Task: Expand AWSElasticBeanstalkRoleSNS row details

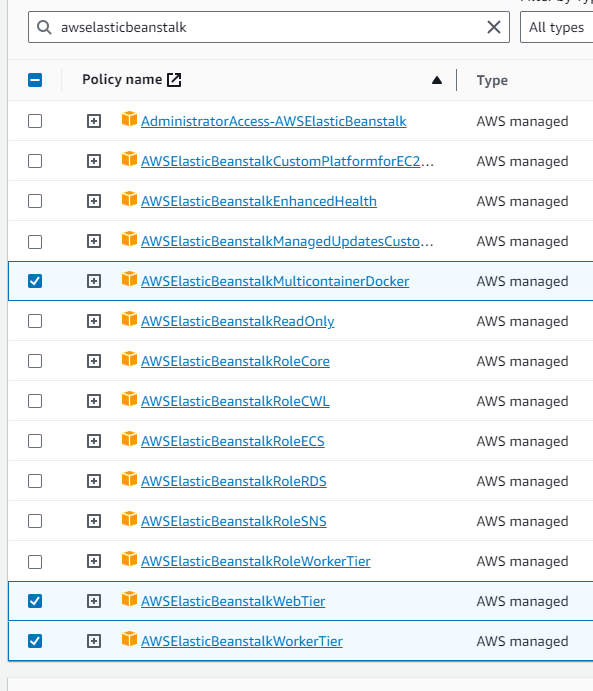Action: pyautogui.click(x=94, y=521)
